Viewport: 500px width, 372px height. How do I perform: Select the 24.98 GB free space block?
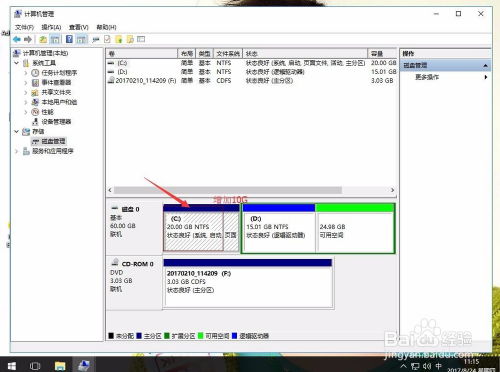pos(355,228)
